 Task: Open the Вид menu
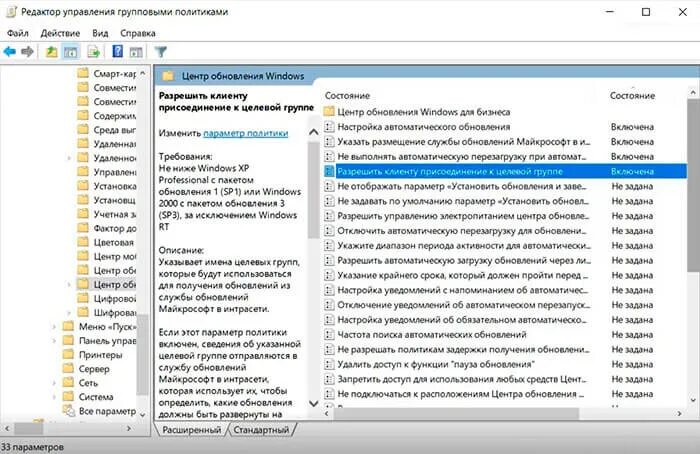coord(100,33)
